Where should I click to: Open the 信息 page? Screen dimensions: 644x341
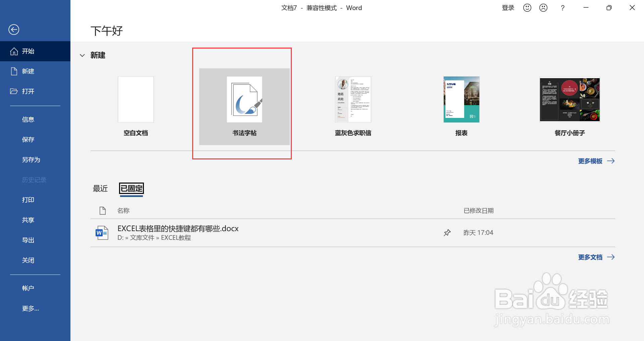point(35,120)
